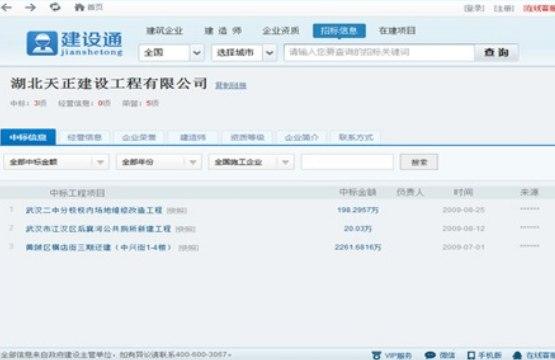Open the 微信 chat bubble icon
Viewport: 555px width, 360px height.
pos(430,355)
